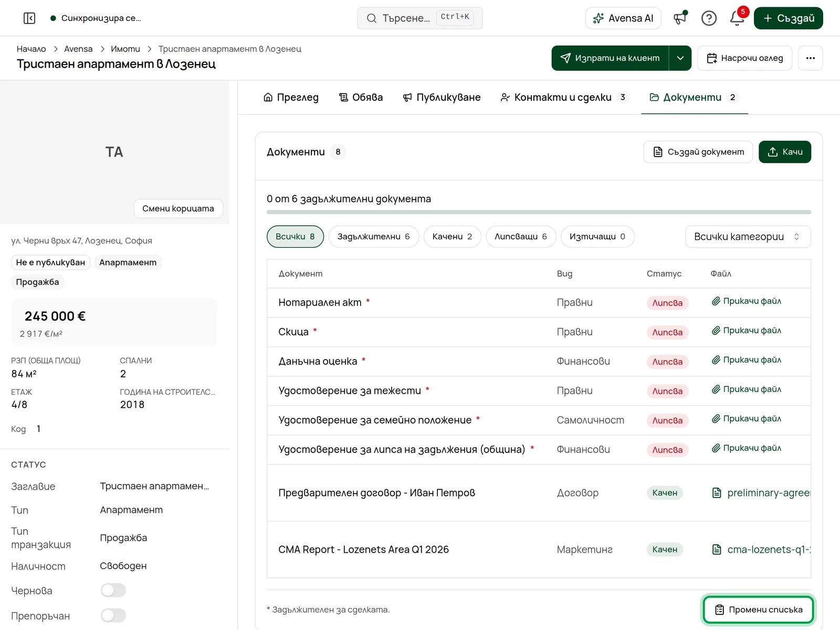Select the Липсващи 6 filter chip

[521, 237]
